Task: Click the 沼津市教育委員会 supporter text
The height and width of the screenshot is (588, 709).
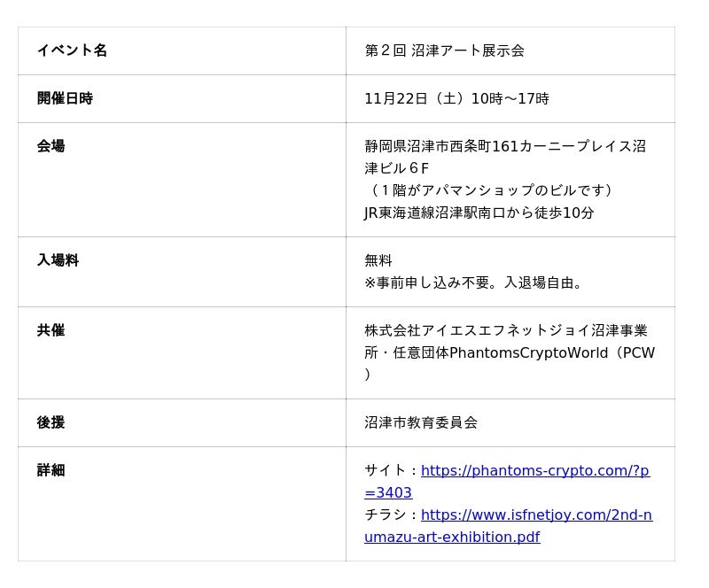Action: pos(421,422)
